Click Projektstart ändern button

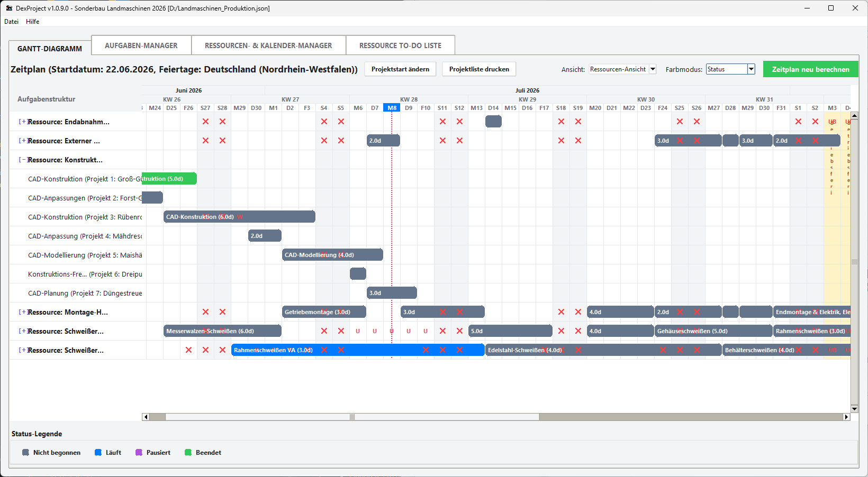400,69
